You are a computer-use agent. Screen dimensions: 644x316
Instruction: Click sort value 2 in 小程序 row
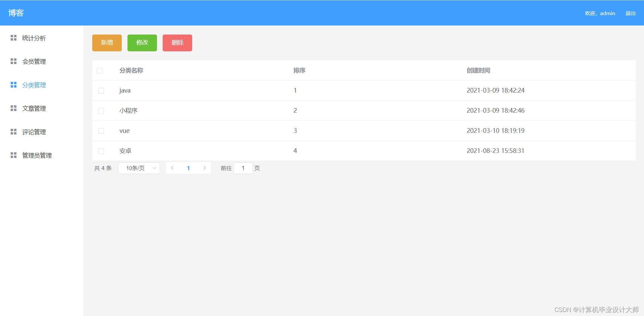295,110
